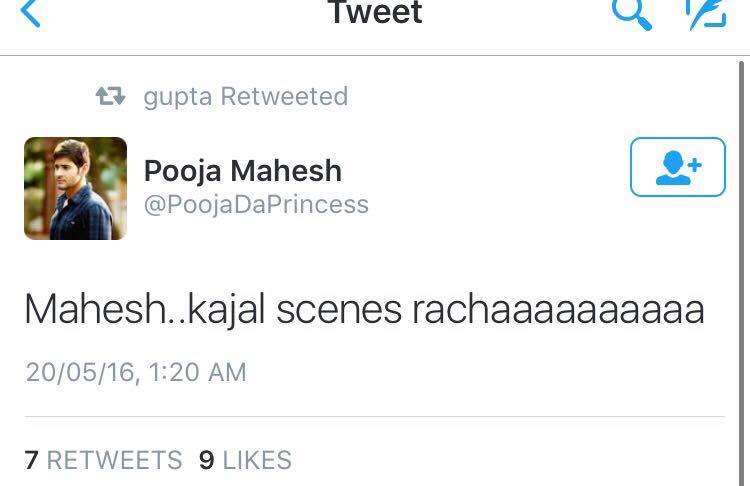The image size is (750, 486).
Task: Compose a new tweet
Action: coord(704,14)
